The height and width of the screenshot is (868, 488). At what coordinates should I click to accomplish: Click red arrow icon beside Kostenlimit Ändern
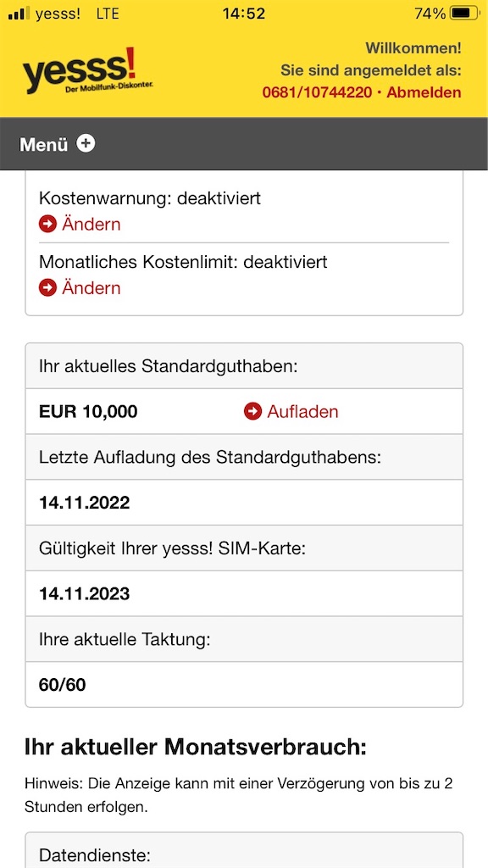pyautogui.click(x=47, y=288)
